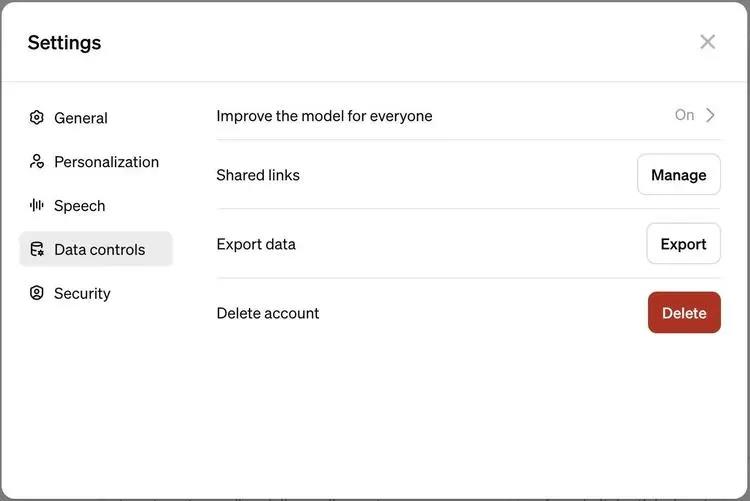
Task: Click the Speech waveform icon
Action: [37, 206]
